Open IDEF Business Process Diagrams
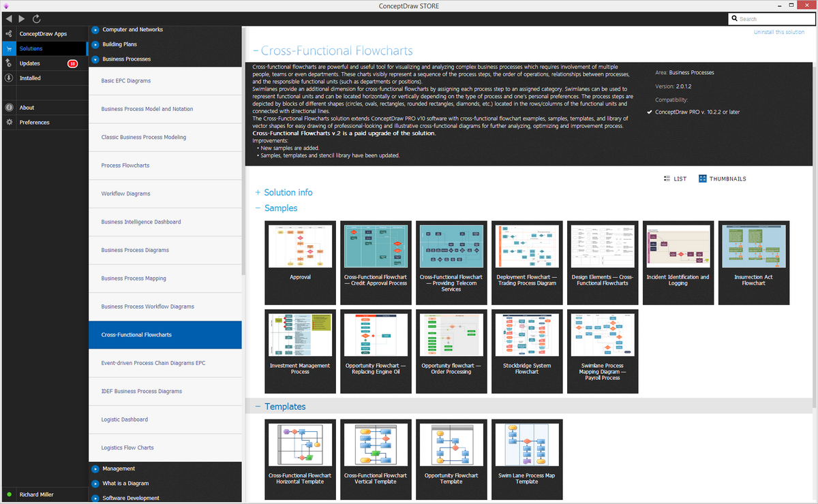The height and width of the screenshot is (504, 818). coord(165,392)
